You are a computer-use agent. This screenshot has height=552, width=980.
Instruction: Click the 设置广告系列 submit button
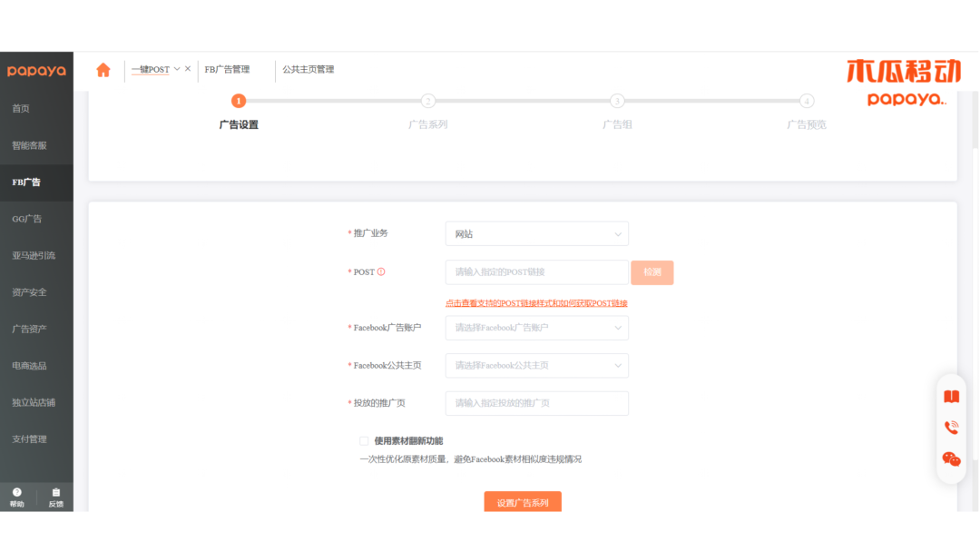523,501
